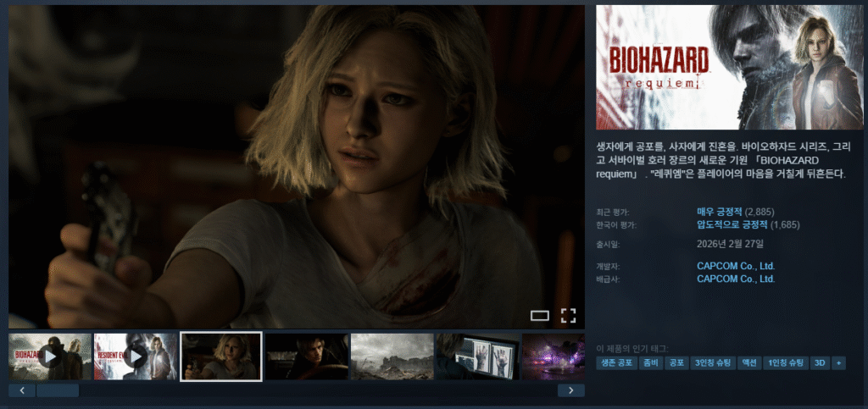Image resolution: width=868 pixels, height=409 pixels.
Task: Click the right arrow of thumbnail strip
Action: (571, 390)
